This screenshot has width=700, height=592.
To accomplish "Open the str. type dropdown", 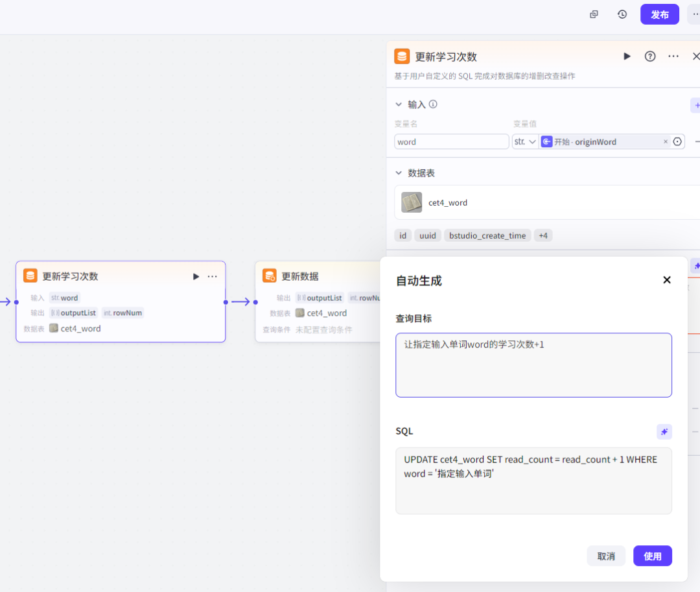I will [x=525, y=141].
